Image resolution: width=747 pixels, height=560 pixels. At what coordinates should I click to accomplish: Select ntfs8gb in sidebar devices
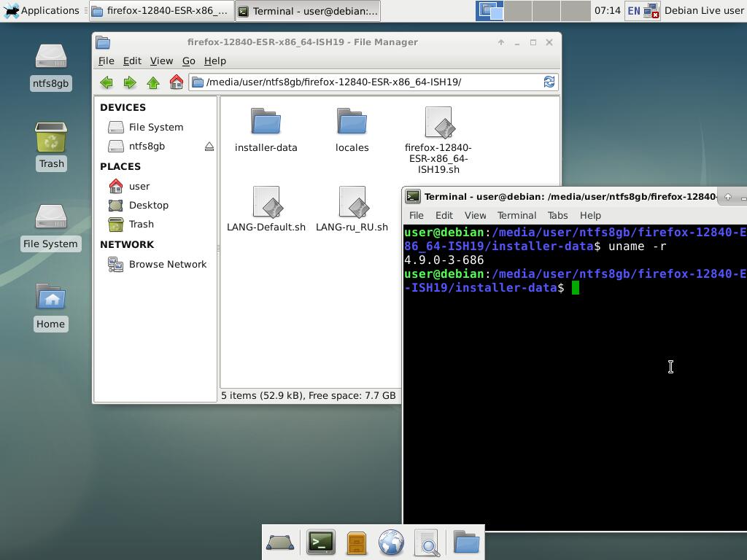tap(147, 146)
